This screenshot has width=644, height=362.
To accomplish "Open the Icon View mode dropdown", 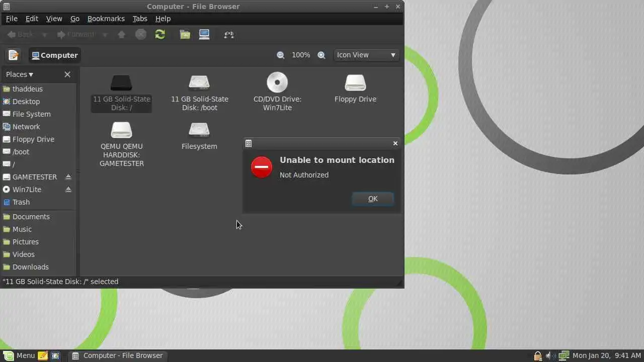I will click(x=367, y=55).
